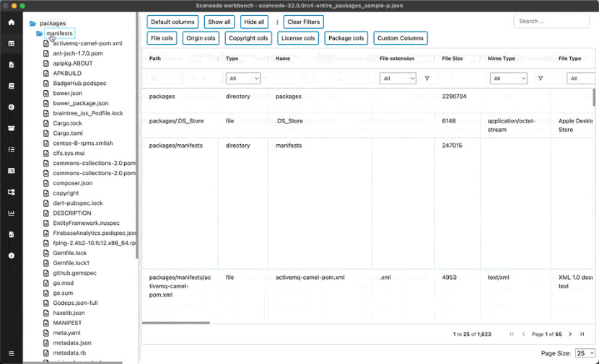Screen dimensions: 599x364
Task: Select Cargo.lock in the file tree
Action: click(x=68, y=123)
